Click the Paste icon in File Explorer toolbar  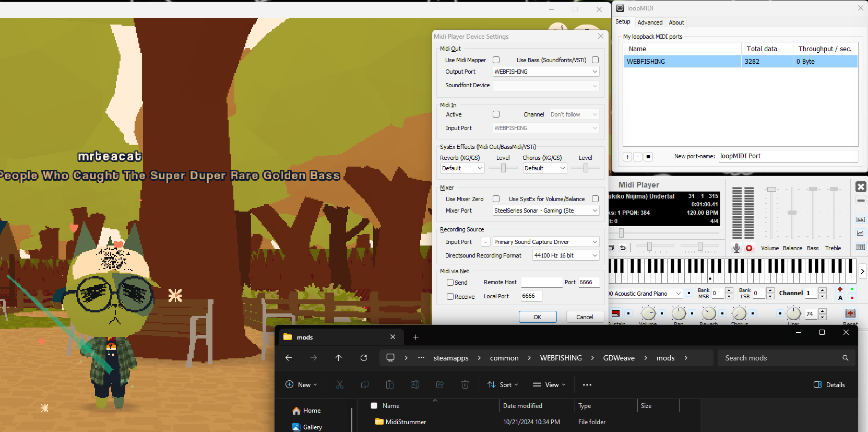390,385
